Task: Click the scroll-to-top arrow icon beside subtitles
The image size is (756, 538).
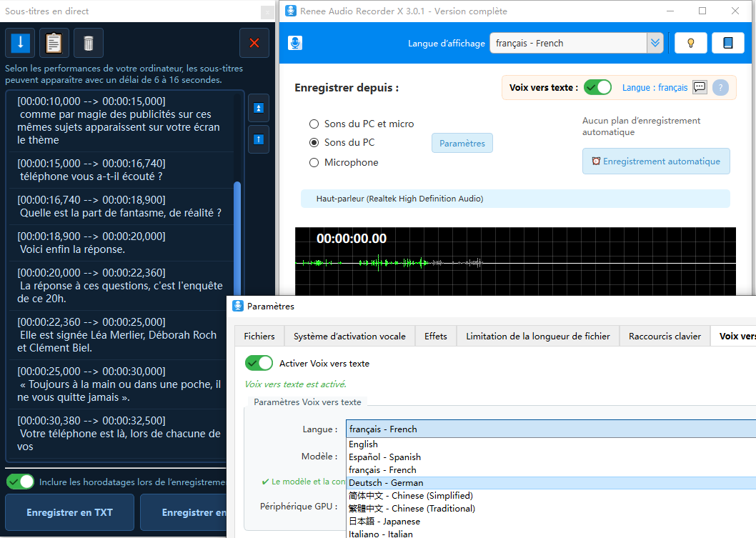Action: [259, 108]
